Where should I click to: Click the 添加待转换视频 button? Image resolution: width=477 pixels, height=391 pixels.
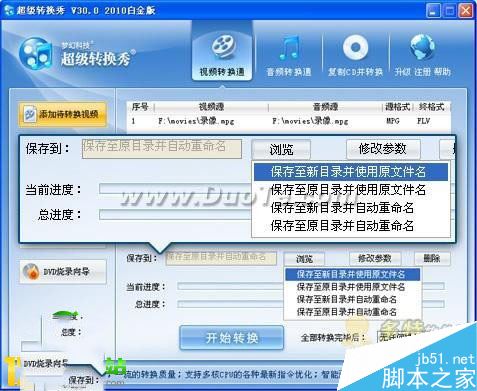point(63,115)
